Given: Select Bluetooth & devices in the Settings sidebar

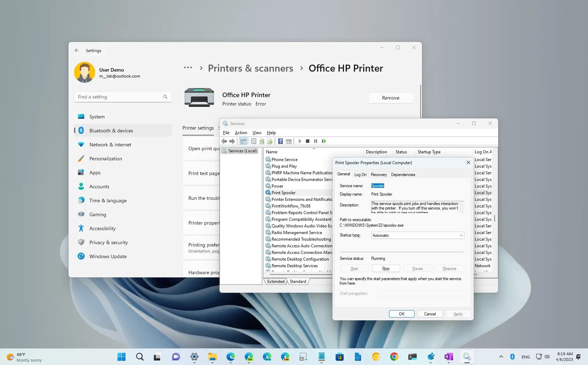Looking at the screenshot, I should pos(111,130).
